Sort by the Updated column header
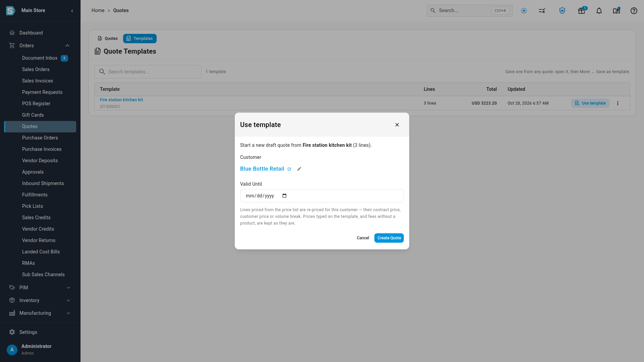The width and height of the screenshot is (644, 362). [516, 89]
